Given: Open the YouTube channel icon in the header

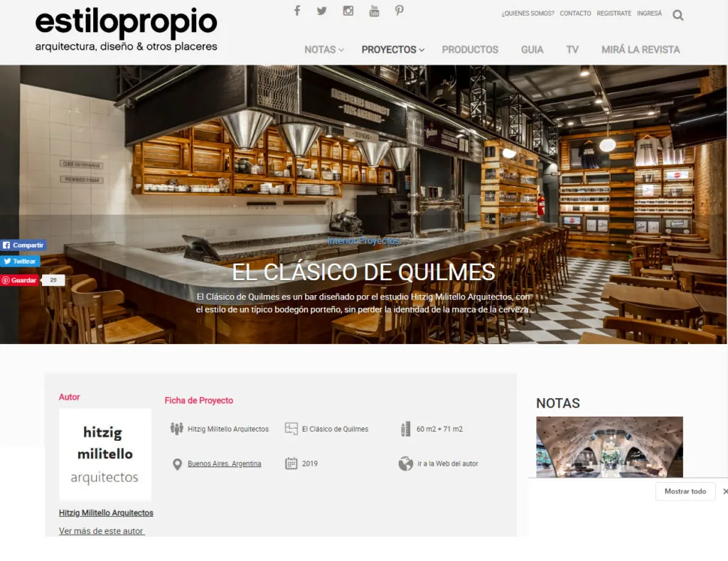Looking at the screenshot, I should coord(374,11).
